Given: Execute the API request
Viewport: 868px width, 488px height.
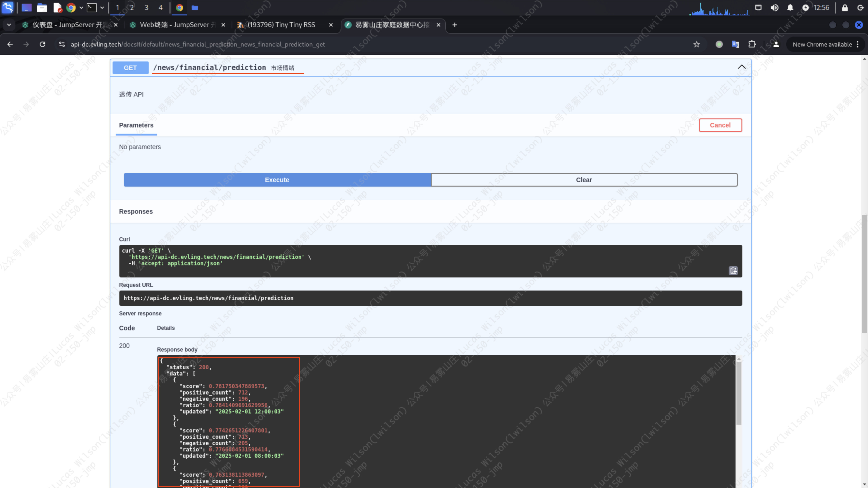Looking at the screenshot, I should tap(277, 180).
